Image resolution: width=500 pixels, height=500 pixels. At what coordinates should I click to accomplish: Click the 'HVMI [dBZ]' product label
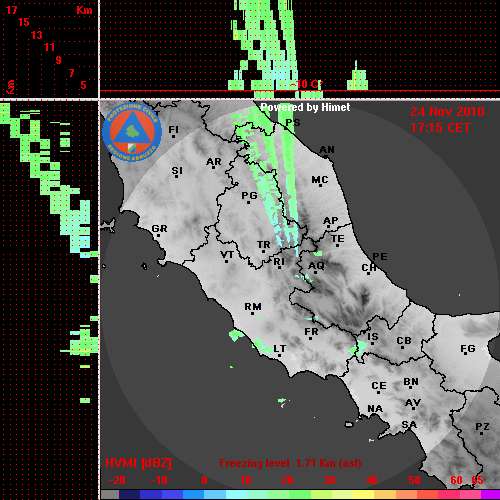[138, 463]
